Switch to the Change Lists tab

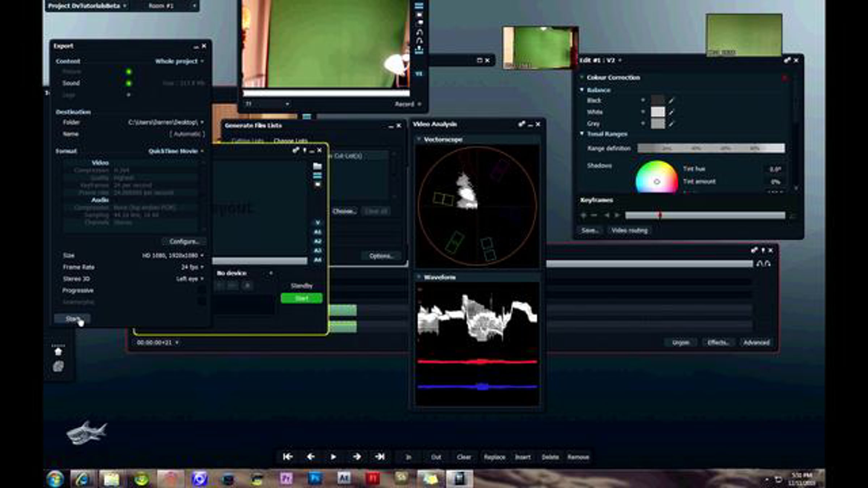(290, 140)
